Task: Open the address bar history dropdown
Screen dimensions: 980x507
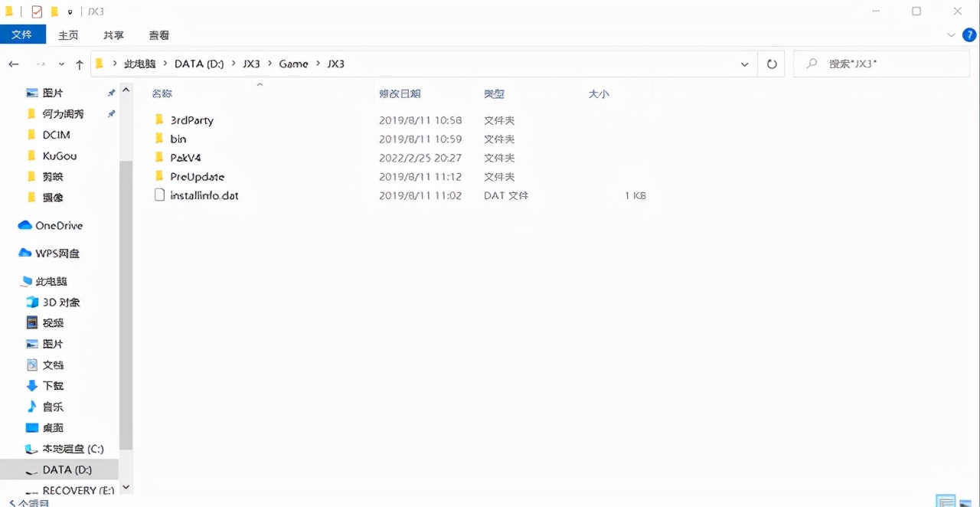Action: point(744,64)
